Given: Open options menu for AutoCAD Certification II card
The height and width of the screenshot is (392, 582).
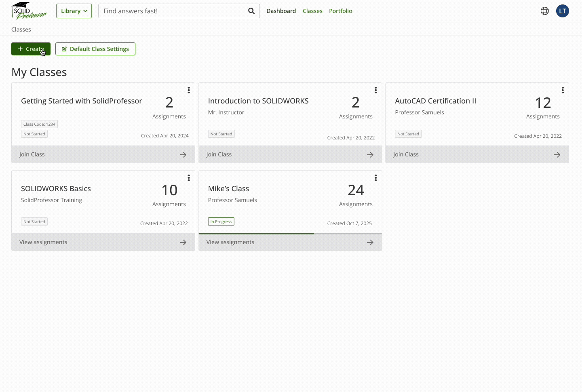Looking at the screenshot, I should (x=563, y=90).
